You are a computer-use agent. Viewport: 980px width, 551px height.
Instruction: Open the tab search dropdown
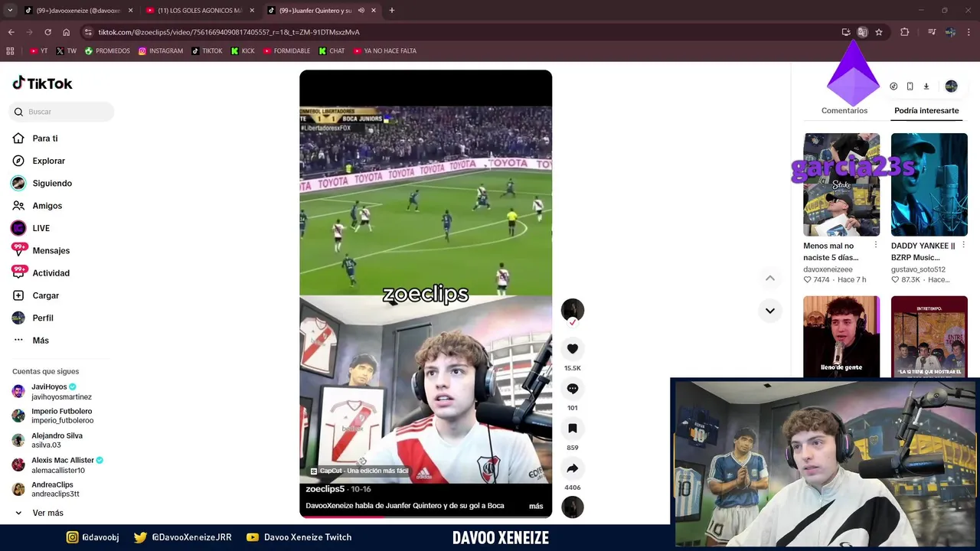[x=10, y=11]
